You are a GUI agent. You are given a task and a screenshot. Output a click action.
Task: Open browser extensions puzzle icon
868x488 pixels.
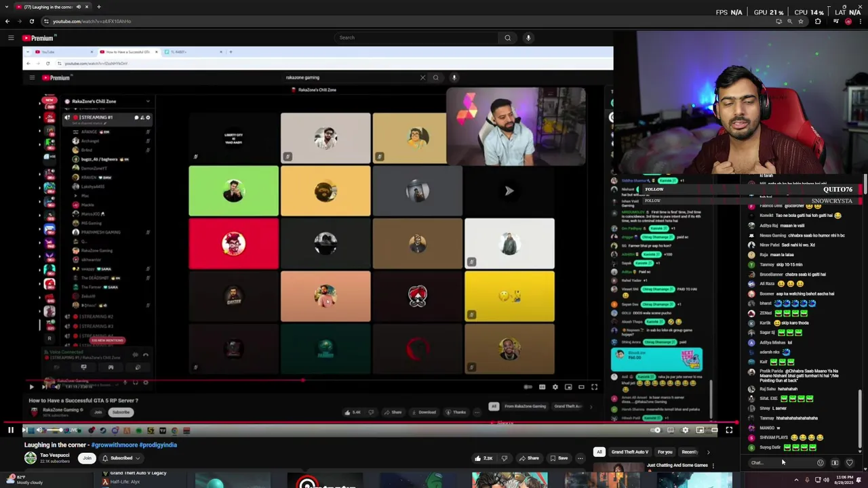[x=818, y=21]
